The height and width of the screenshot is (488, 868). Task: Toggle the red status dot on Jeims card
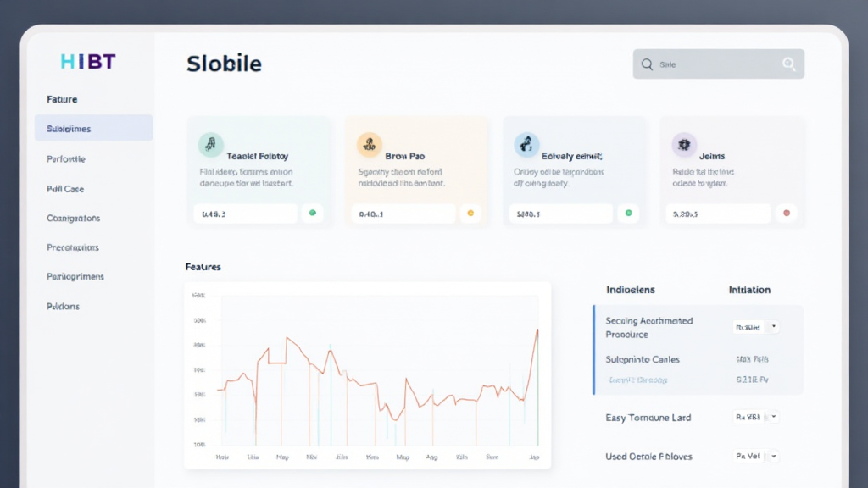coord(787,213)
